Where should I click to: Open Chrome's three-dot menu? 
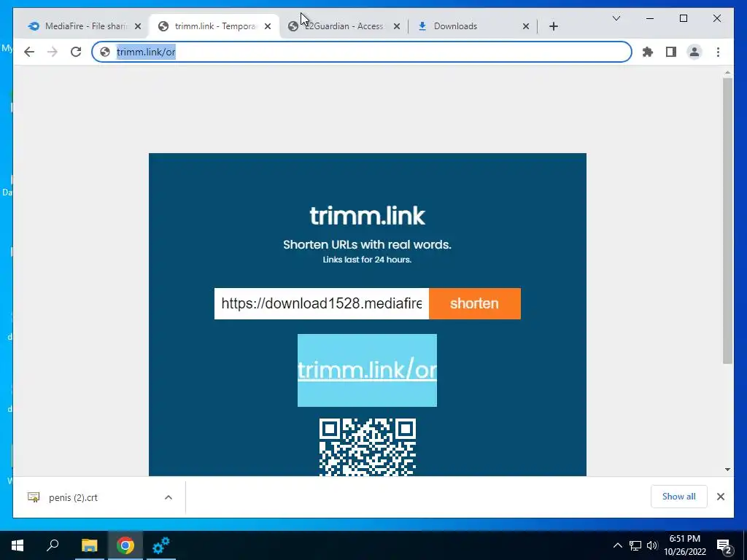click(718, 52)
